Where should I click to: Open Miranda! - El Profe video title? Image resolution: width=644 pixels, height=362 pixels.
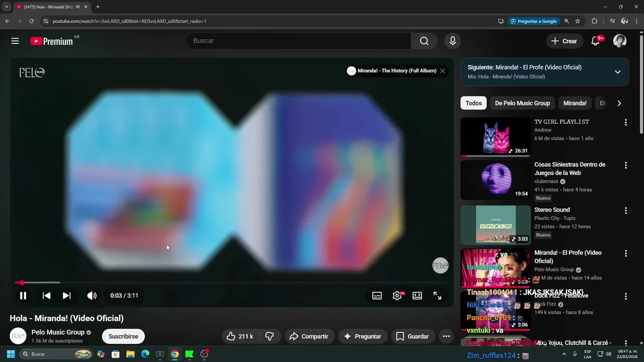(568, 257)
